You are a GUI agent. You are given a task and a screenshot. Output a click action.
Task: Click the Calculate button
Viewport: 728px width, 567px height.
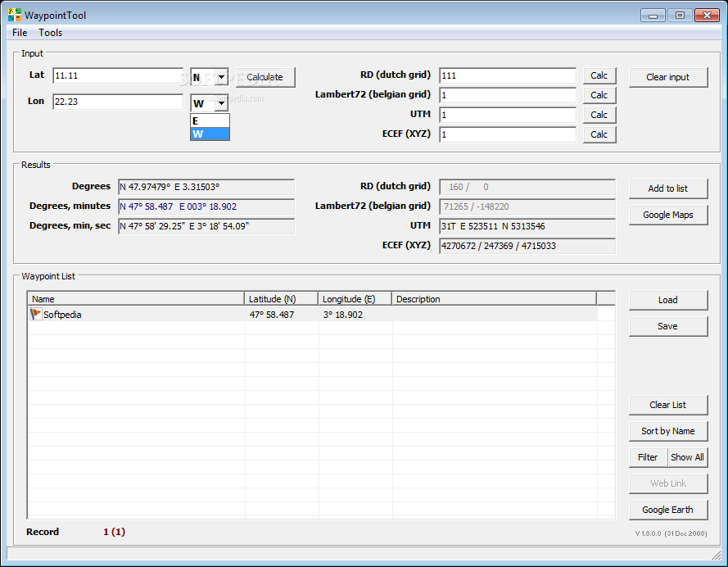tap(265, 77)
